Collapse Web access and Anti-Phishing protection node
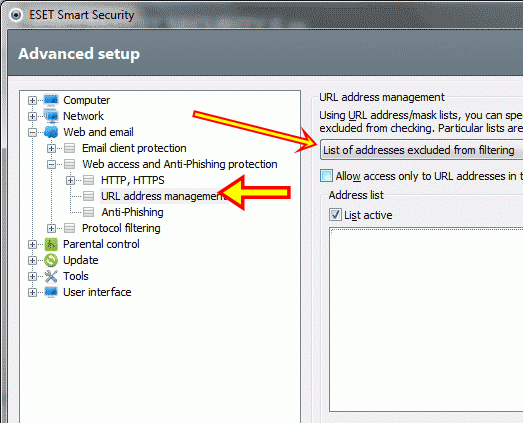 (x=51, y=164)
